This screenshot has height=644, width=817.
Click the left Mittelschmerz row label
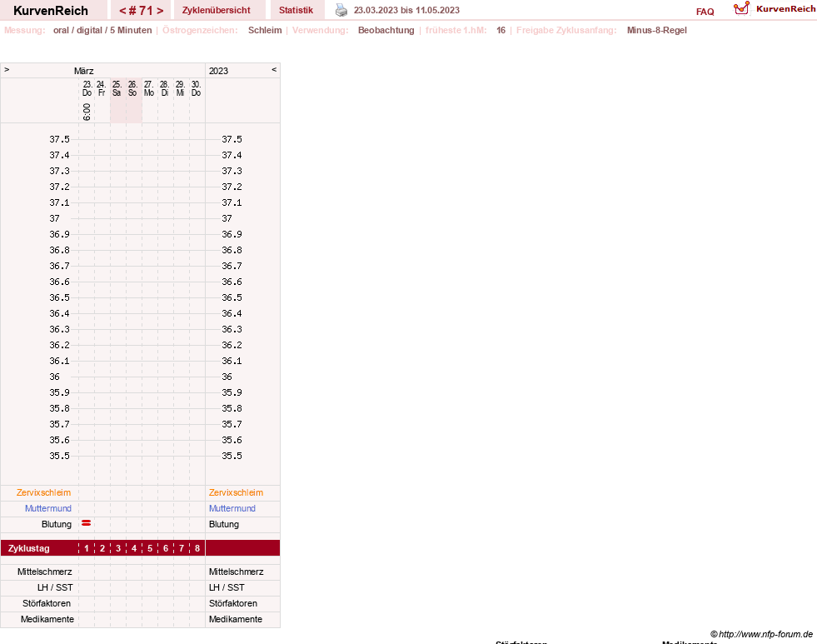tap(44, 572)
